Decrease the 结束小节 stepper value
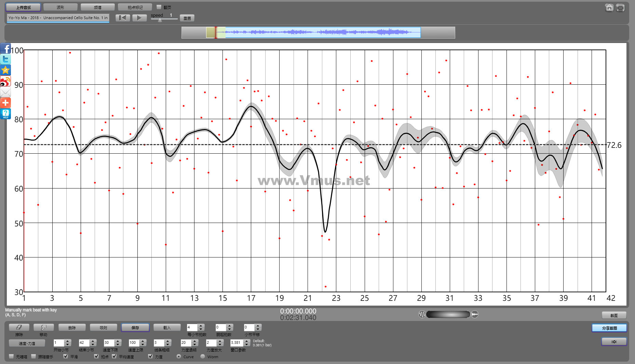This screenshot has height=364, width=635. point(93,344)
